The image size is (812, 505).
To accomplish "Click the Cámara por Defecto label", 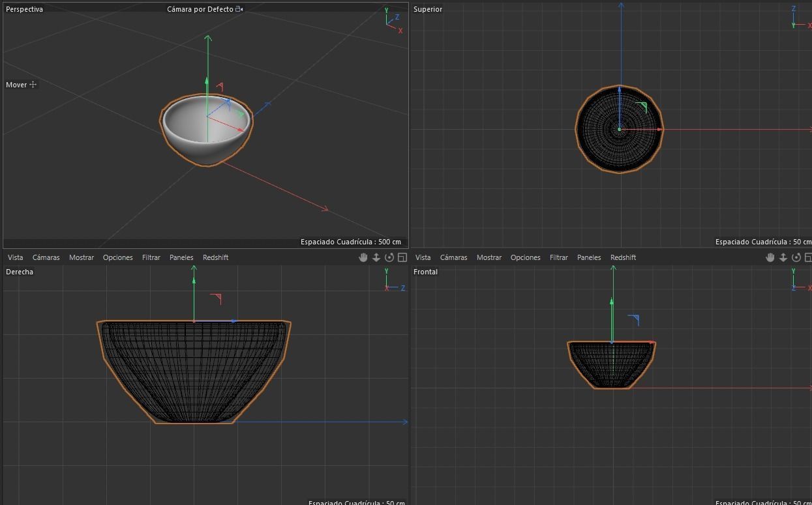I will [x=200, y=9].
